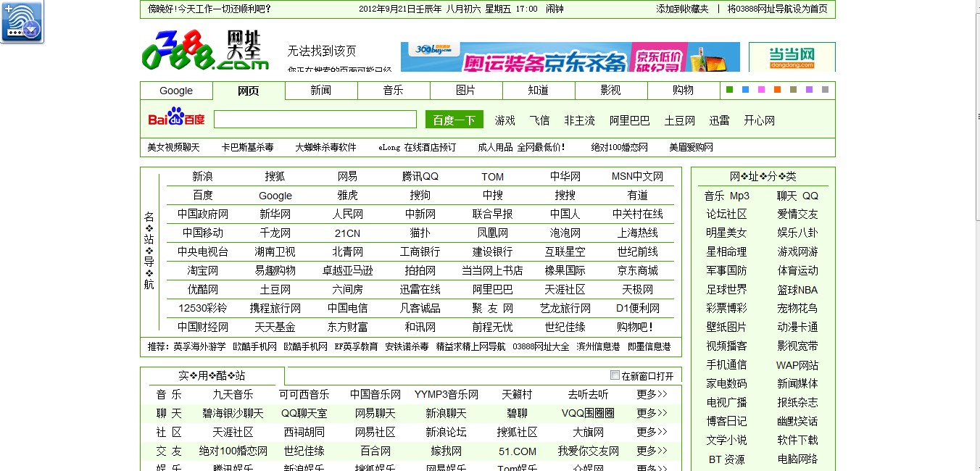Choose the pink theme color square
The image size is (980, 471).
[762, 90]
